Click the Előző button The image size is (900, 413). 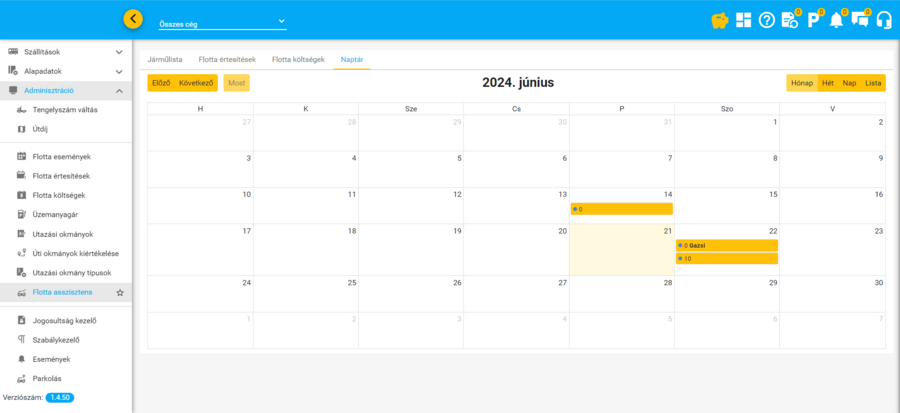[160, 83]
